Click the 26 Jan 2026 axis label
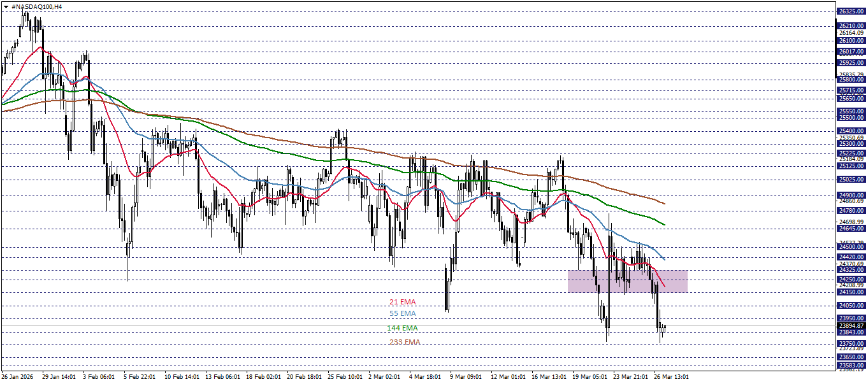 17,376
